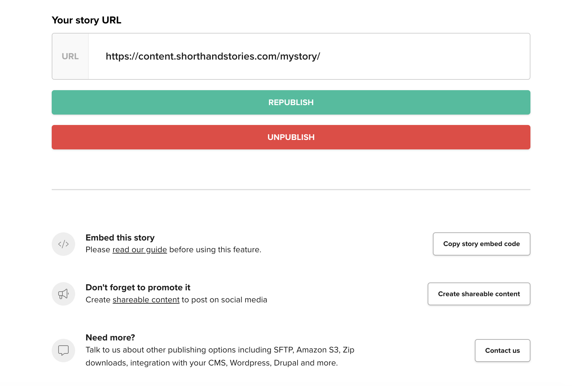The image size is (588, 386).
Task: Click the "Your story URL" heading
Action: pyautogui.click(x=87, y=20)
